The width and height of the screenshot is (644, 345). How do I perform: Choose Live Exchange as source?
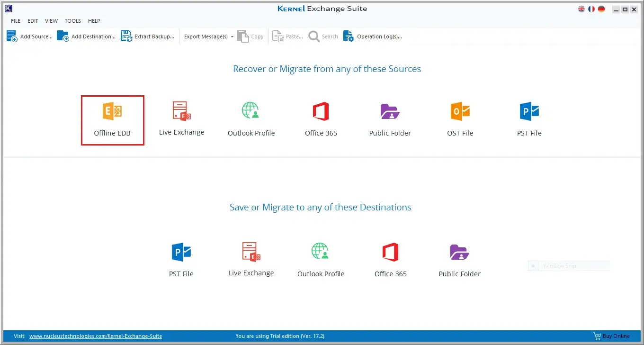click(181, 119)
